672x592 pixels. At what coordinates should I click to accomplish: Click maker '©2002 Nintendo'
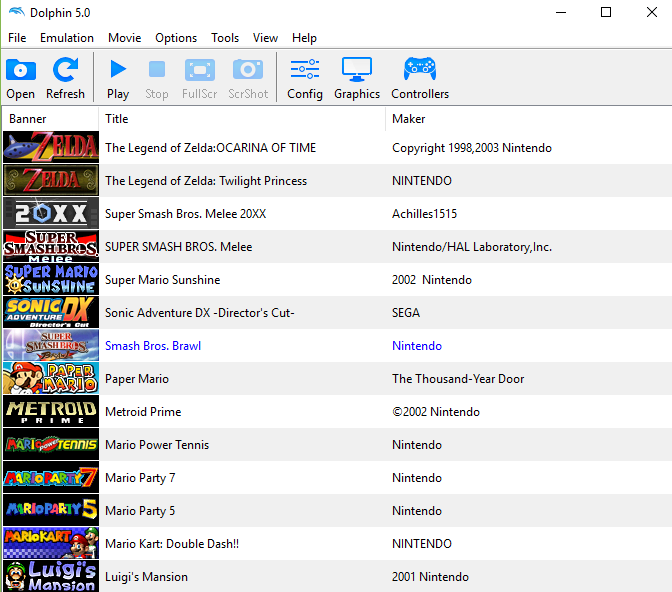tap(436, 412)
